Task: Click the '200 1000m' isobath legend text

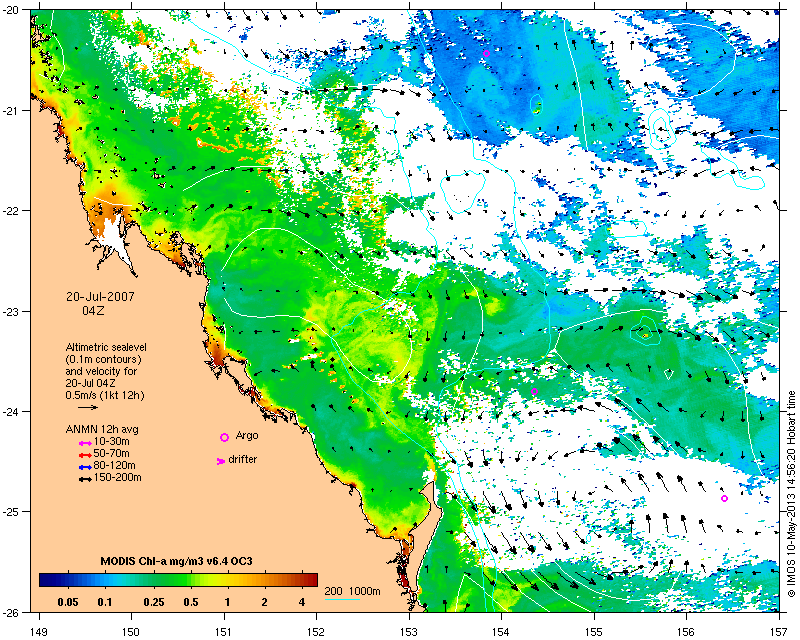Action: (x=353, y=592)
